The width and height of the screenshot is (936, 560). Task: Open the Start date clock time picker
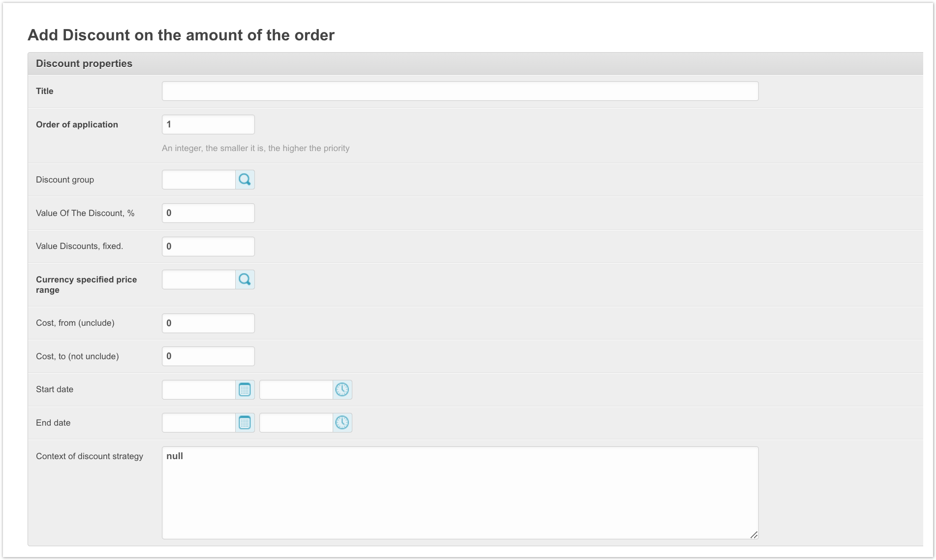tap(342, 390)
